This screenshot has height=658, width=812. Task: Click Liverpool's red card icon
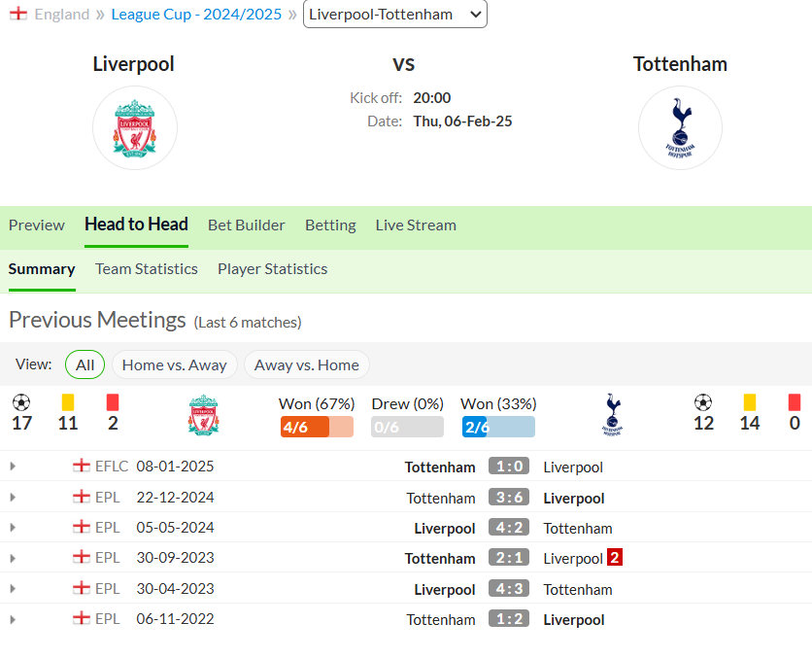[x=113, y=402]
